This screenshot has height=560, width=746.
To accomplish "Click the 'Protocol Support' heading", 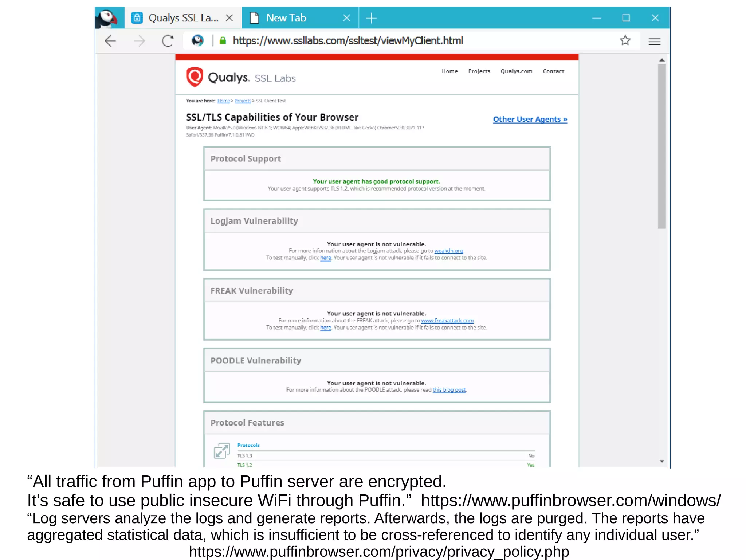I will click(246, 159).
